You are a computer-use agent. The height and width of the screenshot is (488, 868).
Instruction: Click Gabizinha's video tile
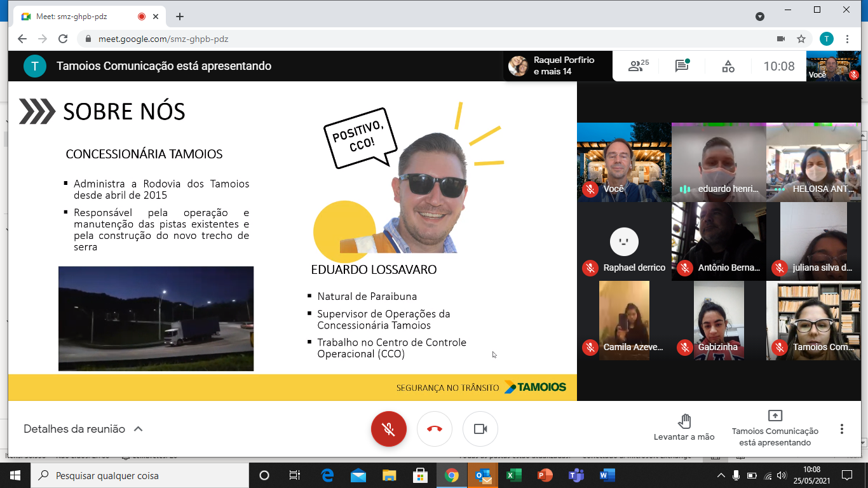(719, 321)
